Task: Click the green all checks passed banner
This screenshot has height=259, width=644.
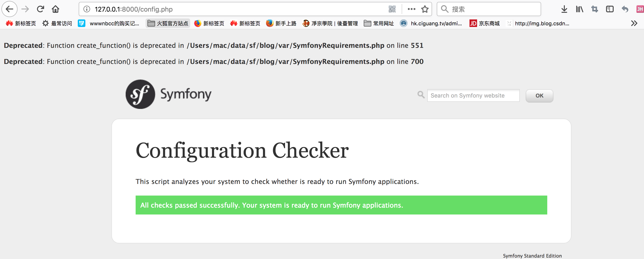Action: click(341, 205)
